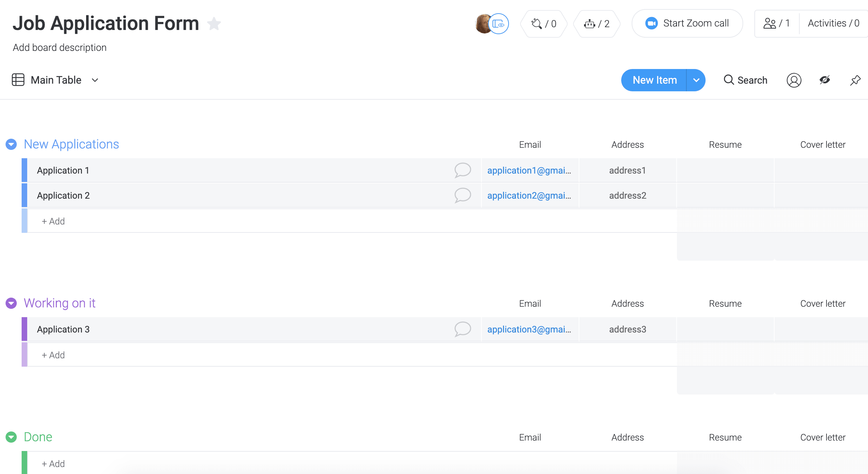Collapse the New Applications group
The height and width of the screenshot is (474, 868).
(11, 144)
